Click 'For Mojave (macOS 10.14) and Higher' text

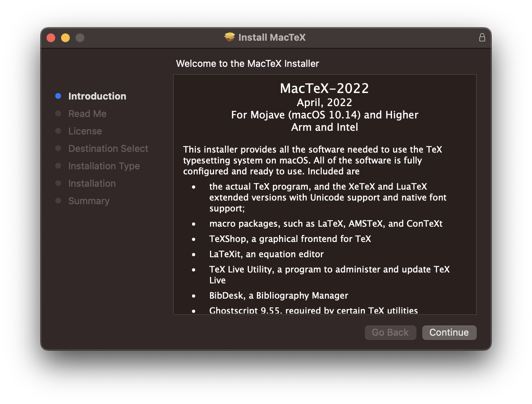coord(325,115)
